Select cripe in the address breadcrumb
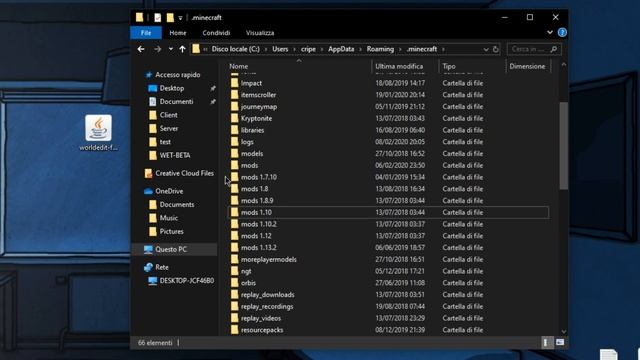The image size is (640, 360). click(308, 49)
